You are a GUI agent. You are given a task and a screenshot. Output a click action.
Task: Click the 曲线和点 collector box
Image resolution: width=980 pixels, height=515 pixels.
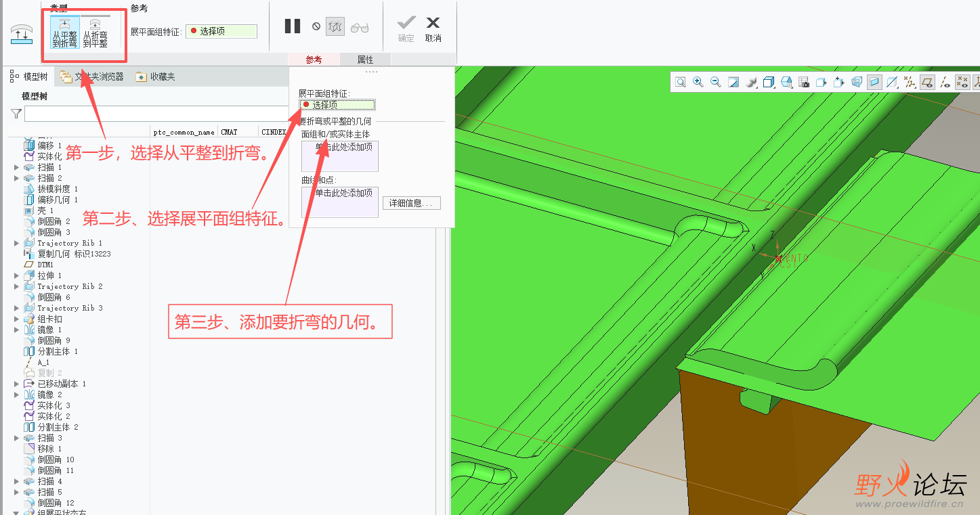coord(340,202)
